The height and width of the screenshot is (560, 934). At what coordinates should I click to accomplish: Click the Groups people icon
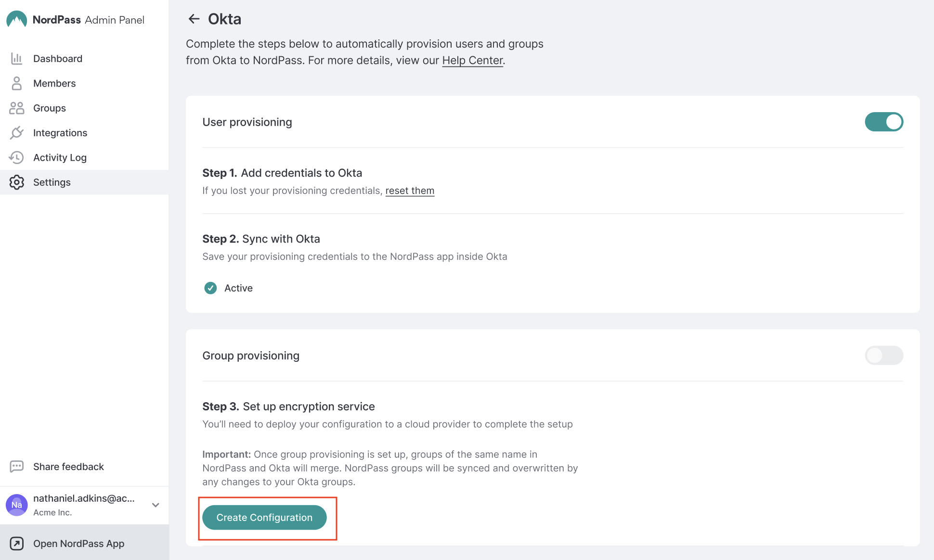tap(16, 108)
